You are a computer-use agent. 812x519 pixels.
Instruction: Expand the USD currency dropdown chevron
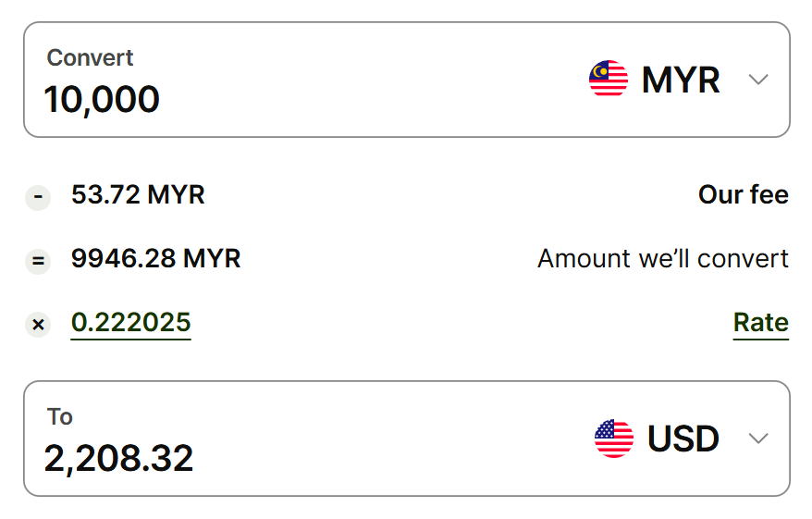click(x=758, y=439)
